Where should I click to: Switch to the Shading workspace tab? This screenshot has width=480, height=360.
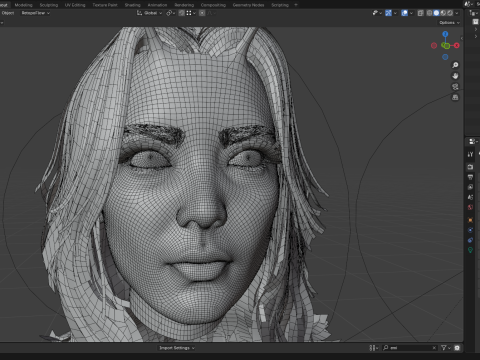[132, 5]
